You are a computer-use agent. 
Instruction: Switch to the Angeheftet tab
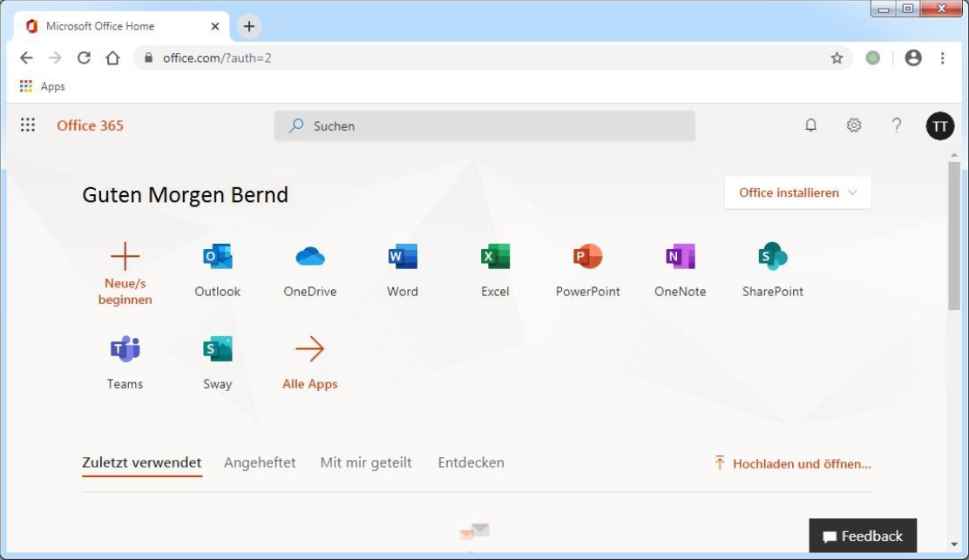(x=260, y=462)
